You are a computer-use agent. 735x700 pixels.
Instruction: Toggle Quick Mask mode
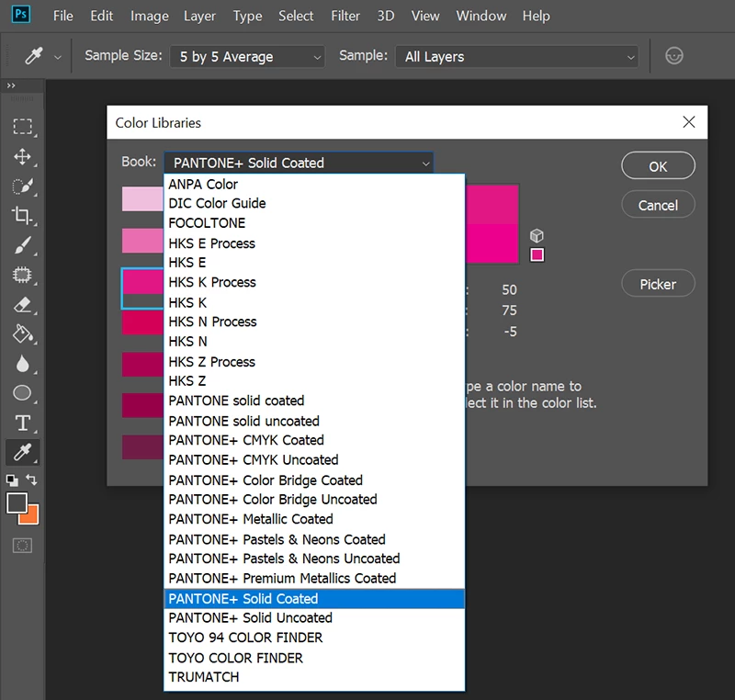[22, 546]
